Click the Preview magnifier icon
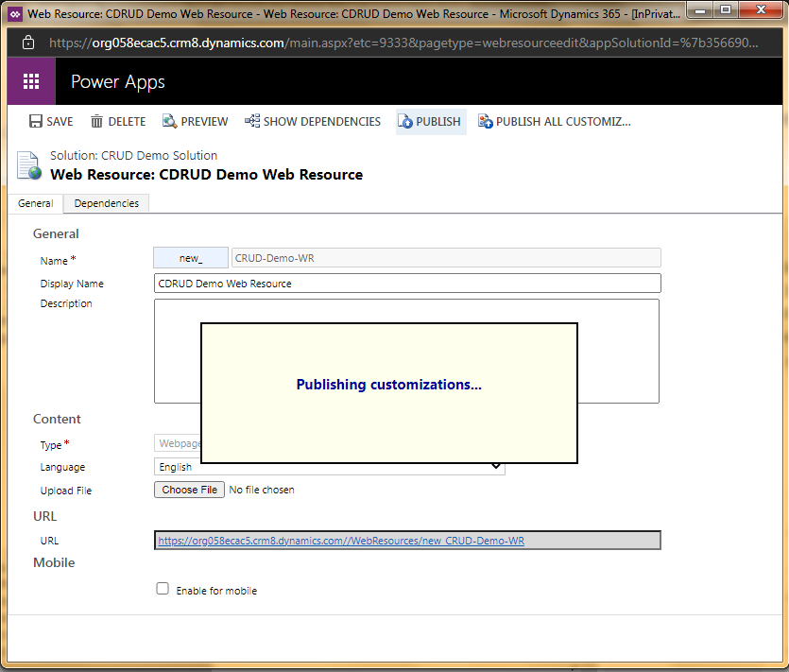Viewport: 789px width, 672px height. (x=169, y=121)
